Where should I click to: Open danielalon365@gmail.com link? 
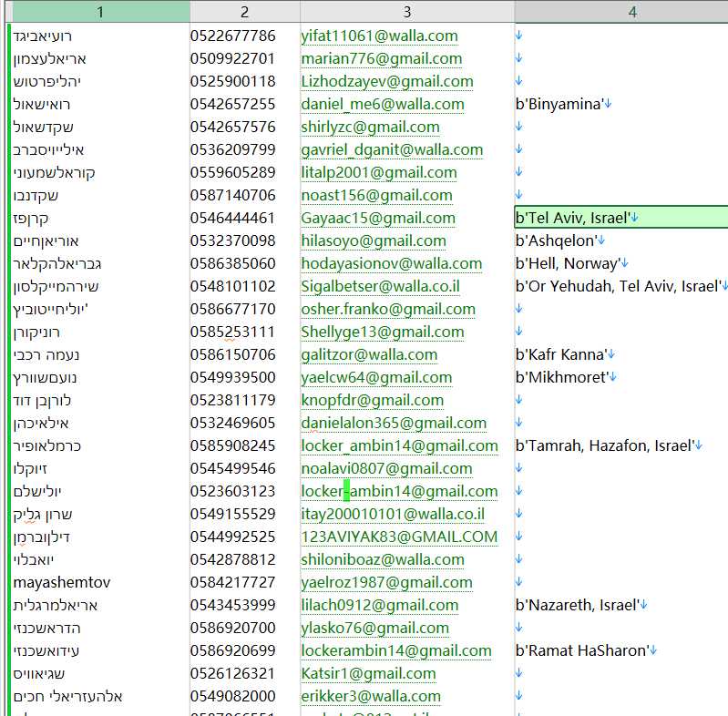coord(394,423)
